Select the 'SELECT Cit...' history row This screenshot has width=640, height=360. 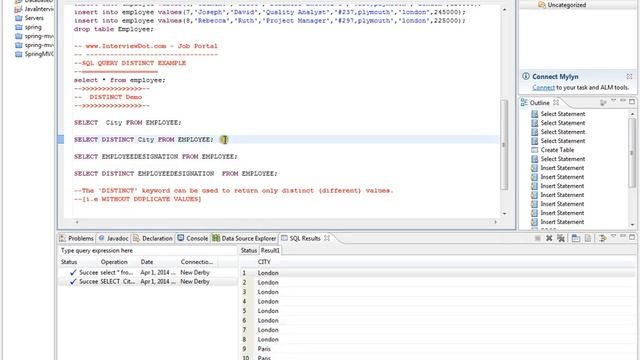coord(147,282)
